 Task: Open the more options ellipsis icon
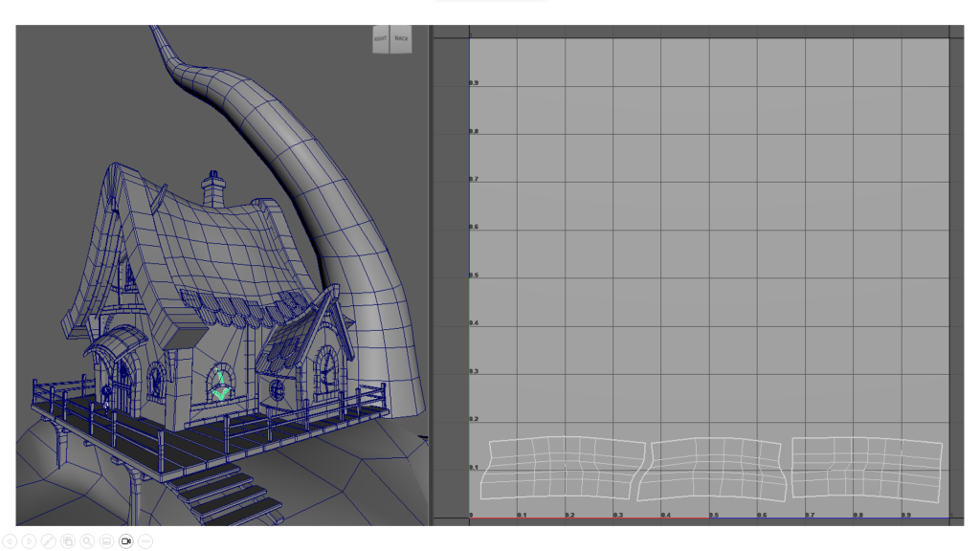point(145,541)
